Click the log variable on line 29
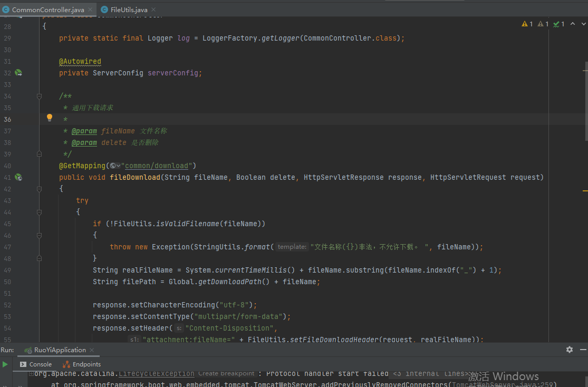The height and width of the screenshot is (387, 588). [184, 38]
